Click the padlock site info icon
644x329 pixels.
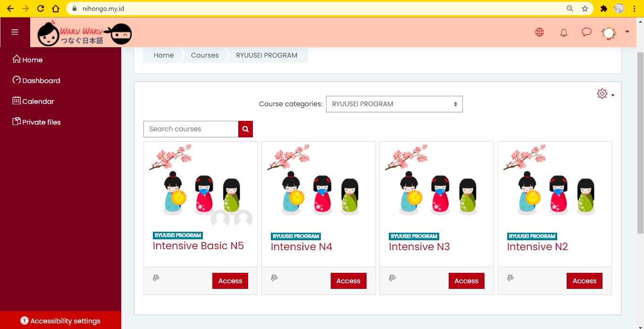click(74, 8)
